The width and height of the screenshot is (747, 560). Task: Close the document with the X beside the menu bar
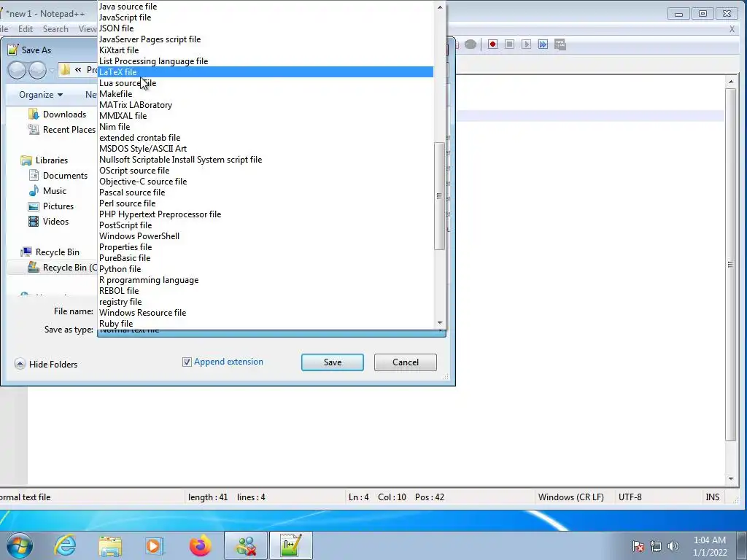[x=732, y=29]
